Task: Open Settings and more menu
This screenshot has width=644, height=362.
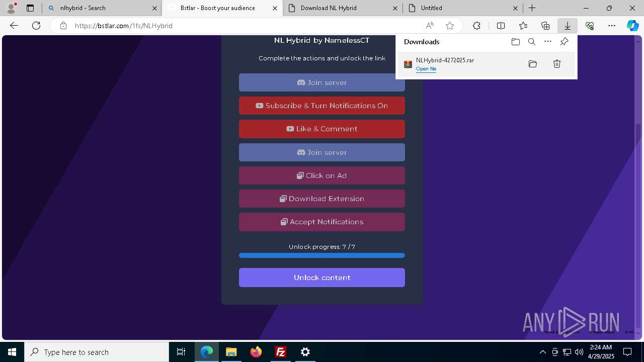Action: pos(612,26)
